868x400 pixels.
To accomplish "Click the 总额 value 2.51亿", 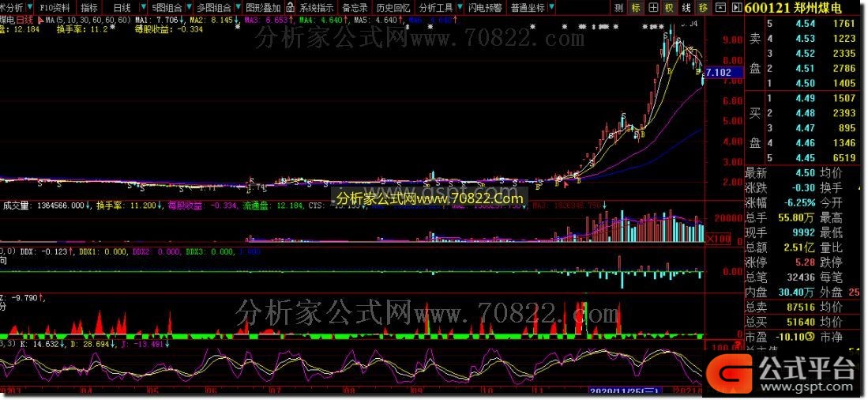I will [x=797, y=247].
